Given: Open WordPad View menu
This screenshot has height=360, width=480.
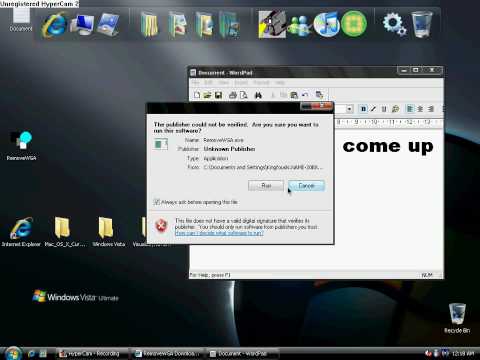Looking at the screenshot, I should pyautogui.click(x=224, y=82).
